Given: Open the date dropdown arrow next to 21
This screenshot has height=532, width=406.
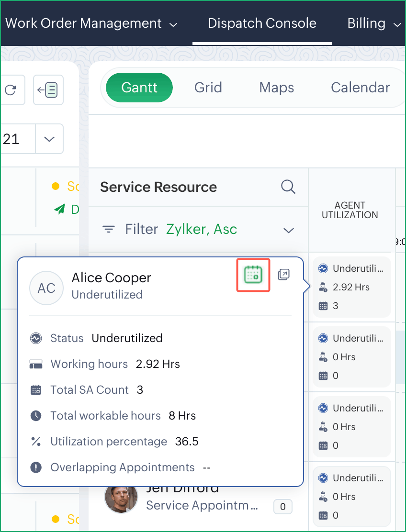Looking at the screenshot, I should pyautogui.click(x=49, y=139).
